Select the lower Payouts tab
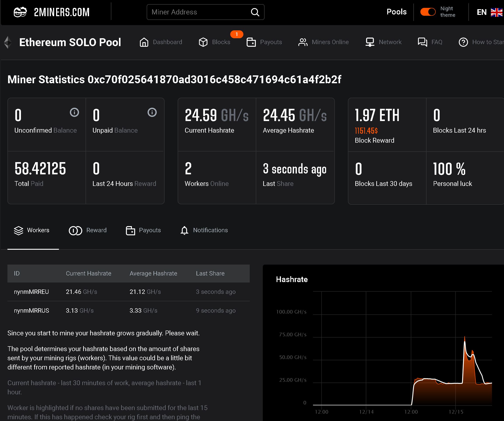This screenshot has width=504, height=421. pyautogui.click(x=144, y=230)
